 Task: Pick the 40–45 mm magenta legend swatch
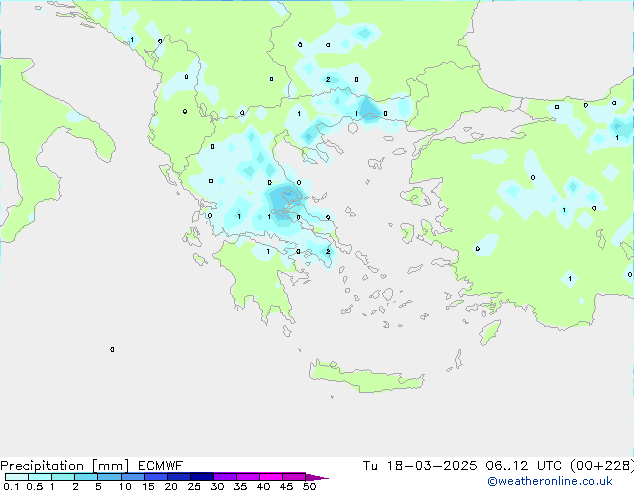(271, 477)
